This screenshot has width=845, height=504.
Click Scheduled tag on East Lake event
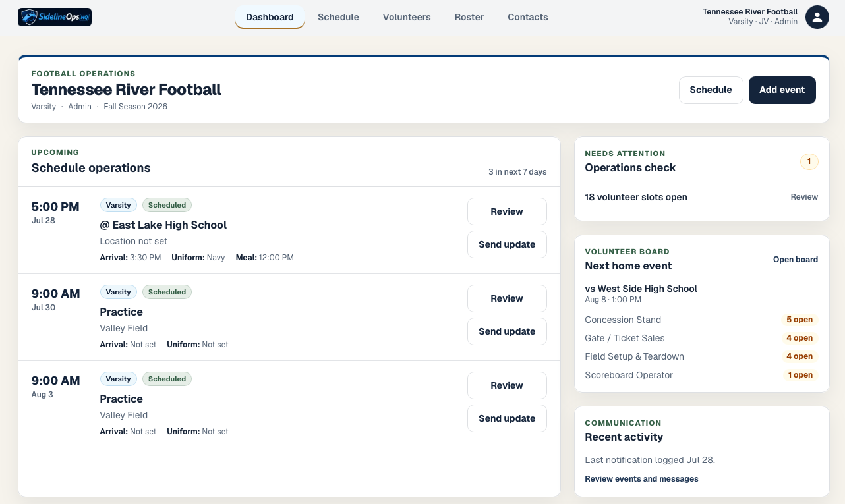[x=167, y=205]
